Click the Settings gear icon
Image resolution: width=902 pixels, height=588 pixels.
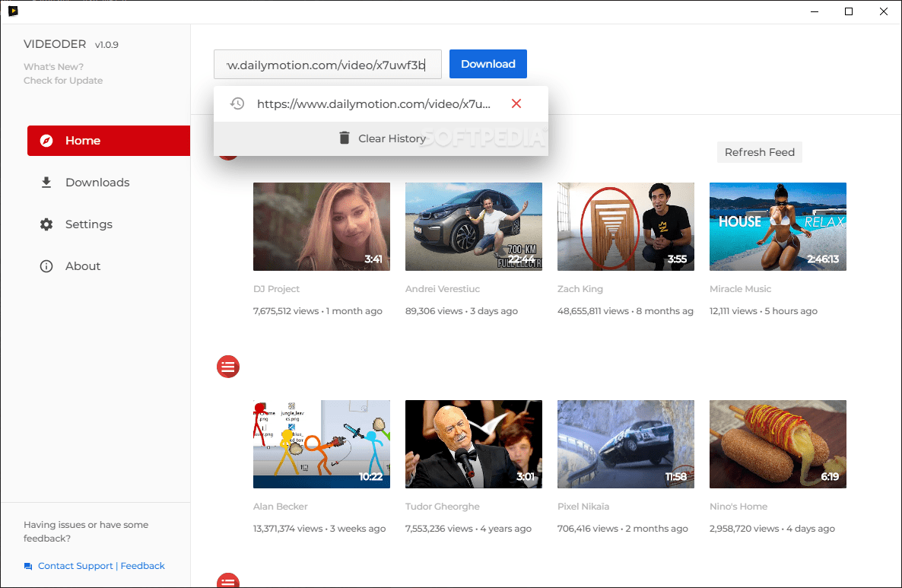(x=46, y=224)
